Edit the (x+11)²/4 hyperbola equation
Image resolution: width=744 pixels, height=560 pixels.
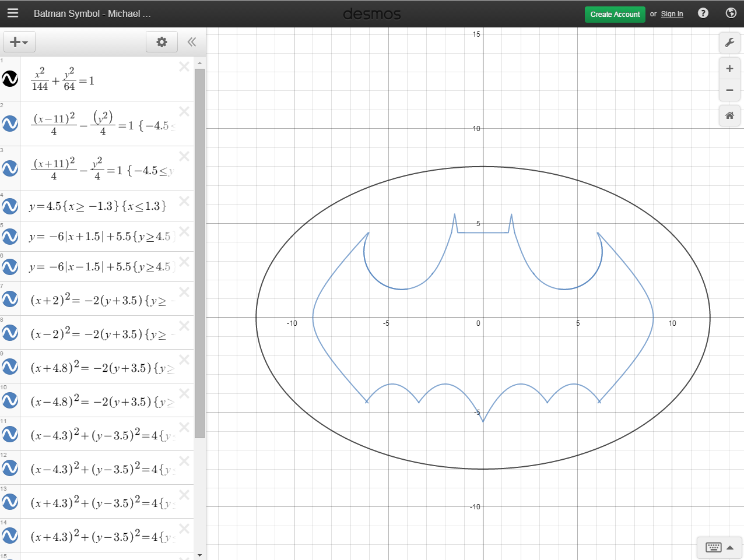[103, 168]
